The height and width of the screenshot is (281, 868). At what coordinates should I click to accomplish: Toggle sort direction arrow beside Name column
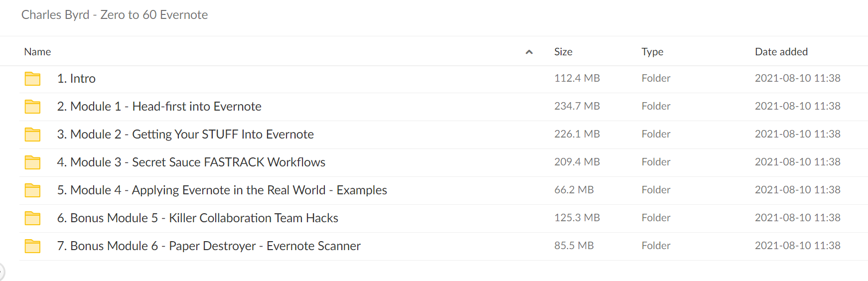pyautogui.click(x=529, y=52)
